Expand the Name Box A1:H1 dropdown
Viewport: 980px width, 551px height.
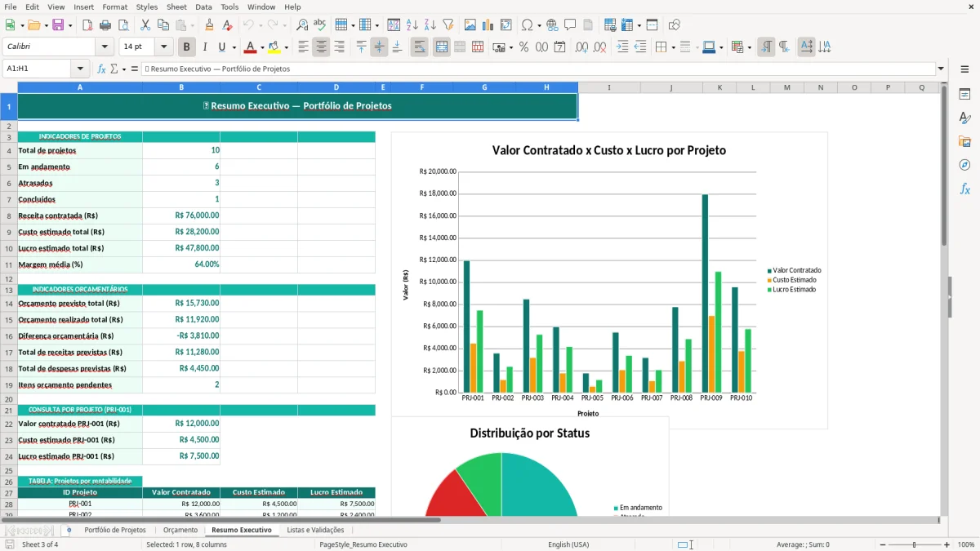coord(80,69)
